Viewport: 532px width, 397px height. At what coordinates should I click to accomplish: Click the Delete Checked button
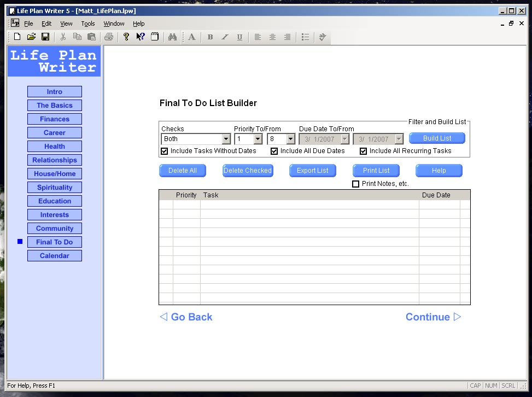[x=248, y=171]
